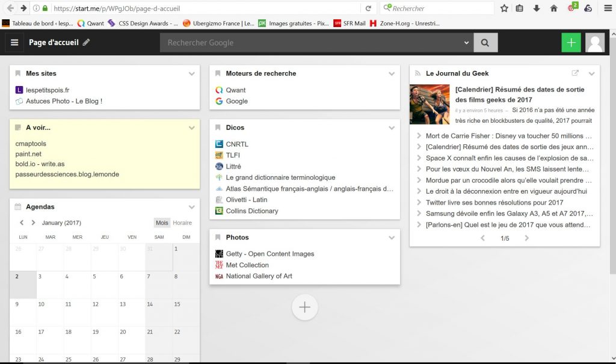Click the green plus add button
The width and height of the screenshot is (616, 364).
coord(571,43)
